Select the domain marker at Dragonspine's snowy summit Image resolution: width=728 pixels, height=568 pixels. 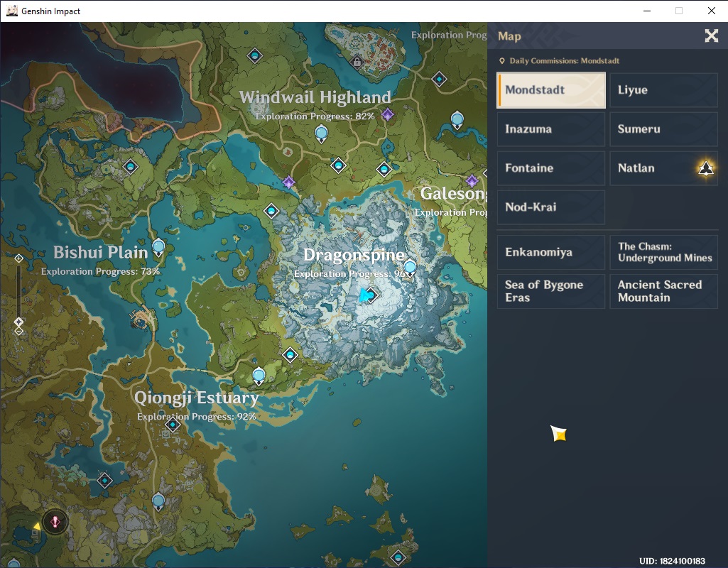click(x=371, y=295)
